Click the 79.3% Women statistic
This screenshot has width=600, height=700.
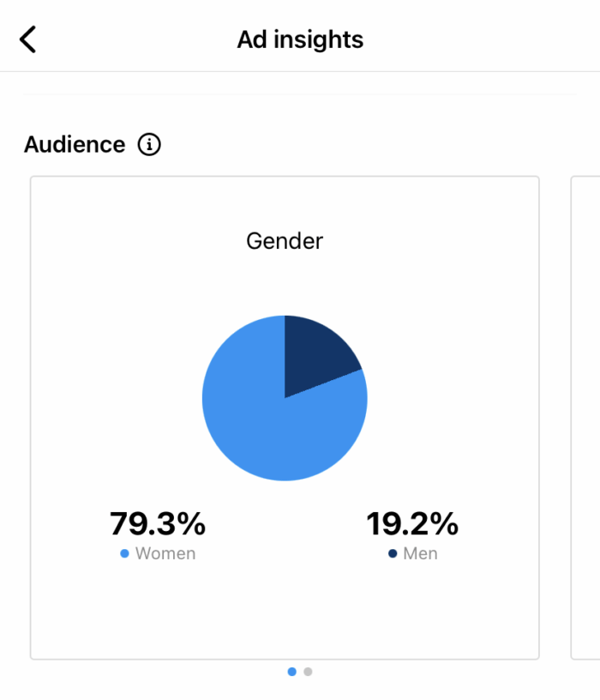[159, 523]
